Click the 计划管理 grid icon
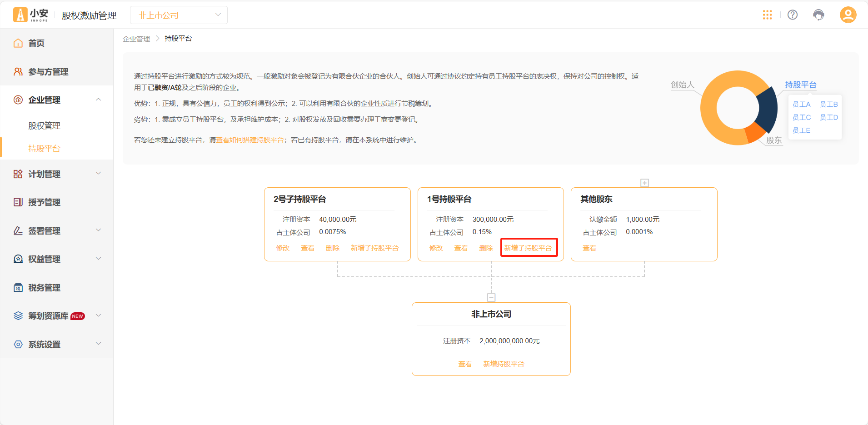 click(x=18, y=174)
